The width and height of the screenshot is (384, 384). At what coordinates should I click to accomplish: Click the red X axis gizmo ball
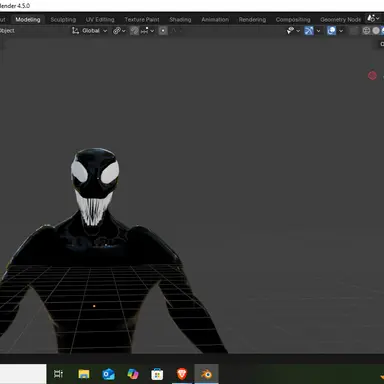click(x=372, y=76)
